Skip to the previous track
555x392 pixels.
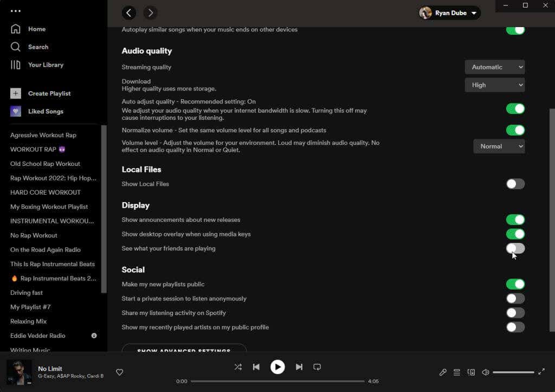(256, 367)
